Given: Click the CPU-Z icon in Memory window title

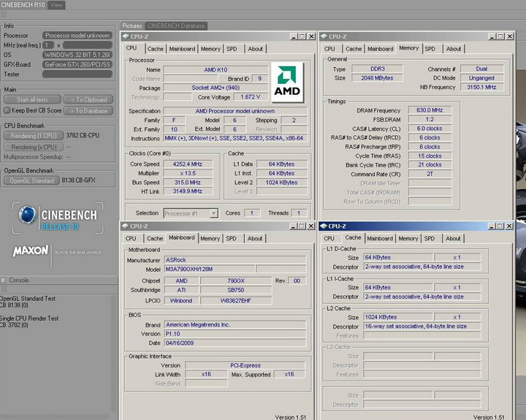Looking at the screenshot, I should (324, 36).
